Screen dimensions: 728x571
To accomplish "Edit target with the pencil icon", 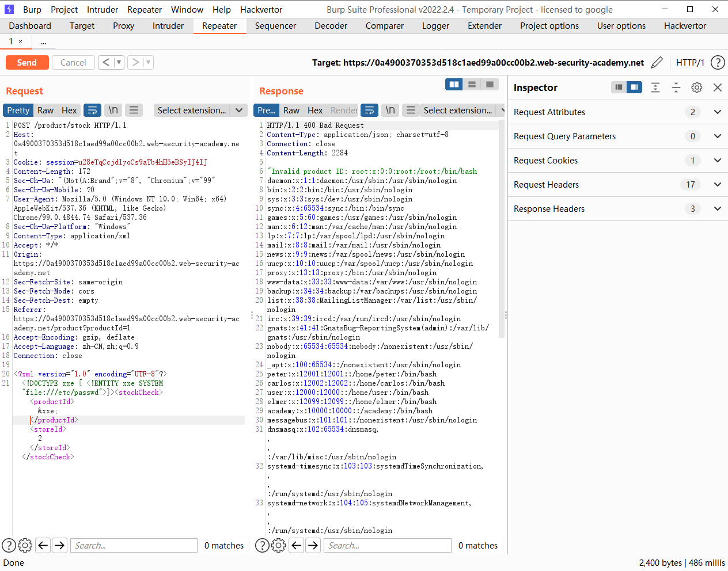I will click(x=657, y=62).
